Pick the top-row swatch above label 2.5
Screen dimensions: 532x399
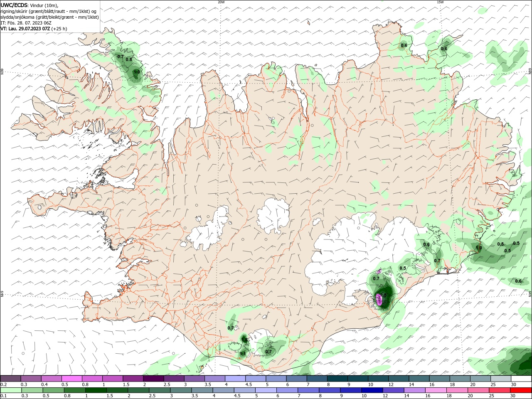pyautogui.click(x=174, y=379)
